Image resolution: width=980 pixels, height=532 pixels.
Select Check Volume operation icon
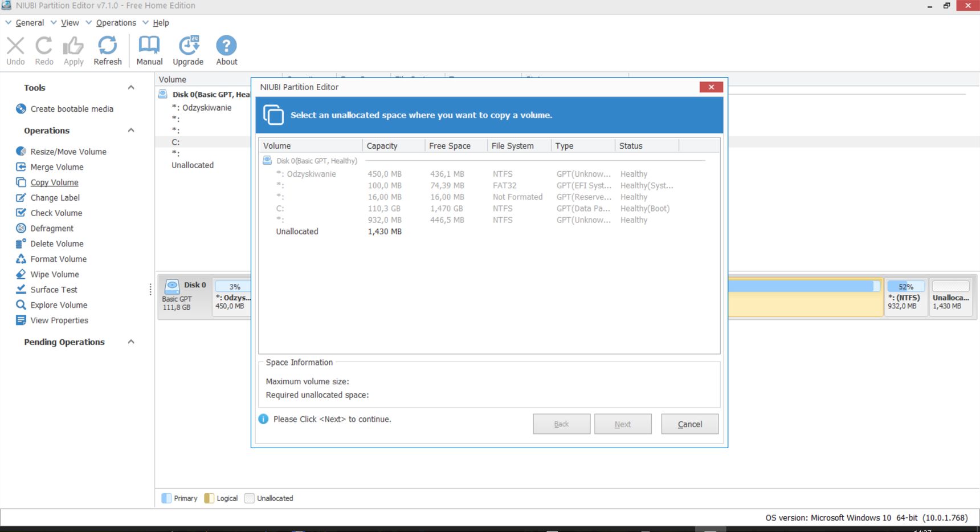coord(21,213)
